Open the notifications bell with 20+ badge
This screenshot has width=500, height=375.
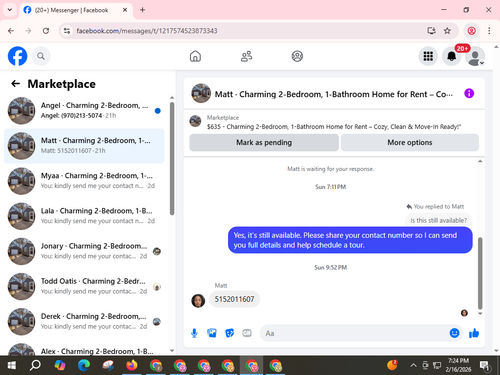(x=452, y=56)
